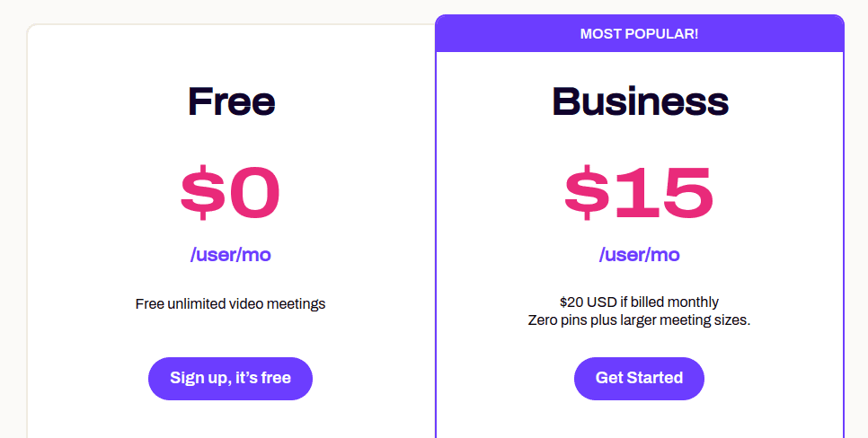This screenshot has width=868, height=438.
Task: Click the page background left of Free card
Action: [x=13, y=224]
